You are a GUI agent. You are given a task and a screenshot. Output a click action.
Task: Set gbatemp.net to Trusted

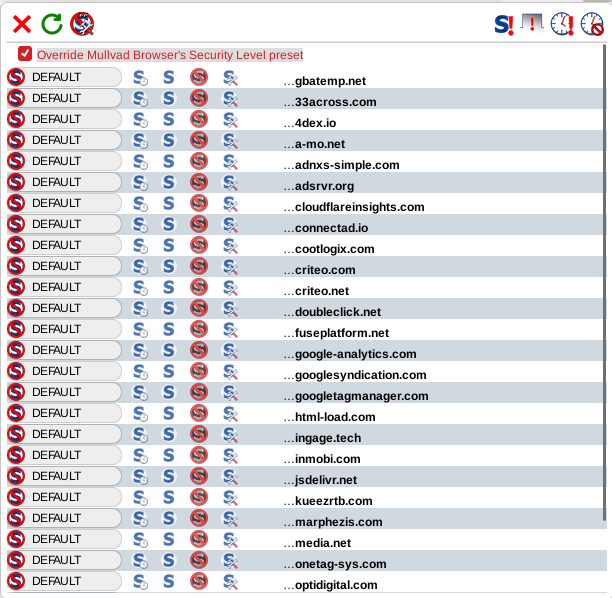click(169, 77)
